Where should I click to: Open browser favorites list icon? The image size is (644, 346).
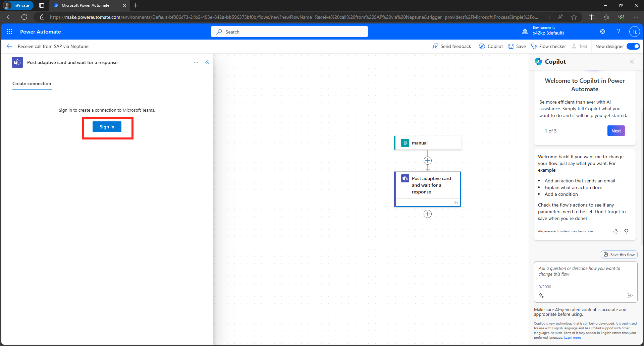[606, 17]
